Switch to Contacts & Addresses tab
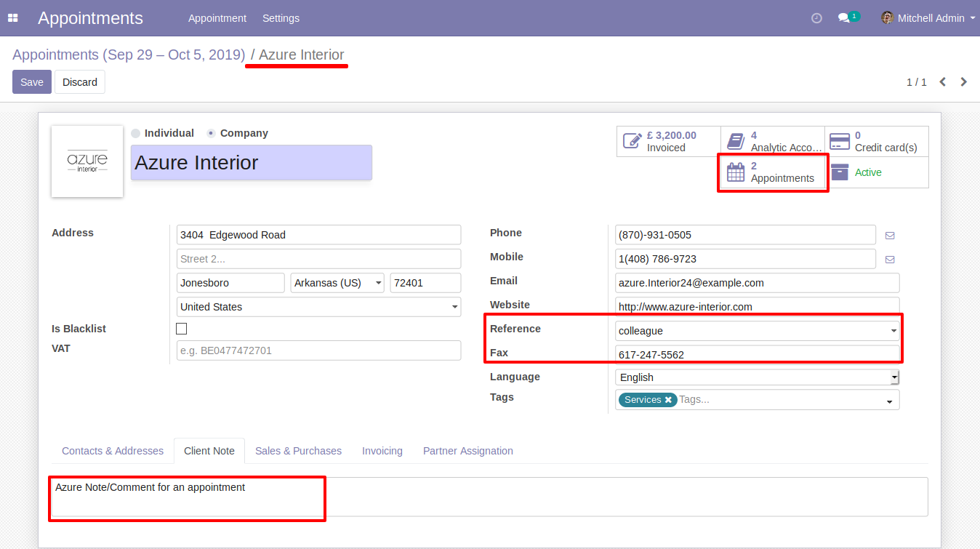 click(x=113, y=451)
